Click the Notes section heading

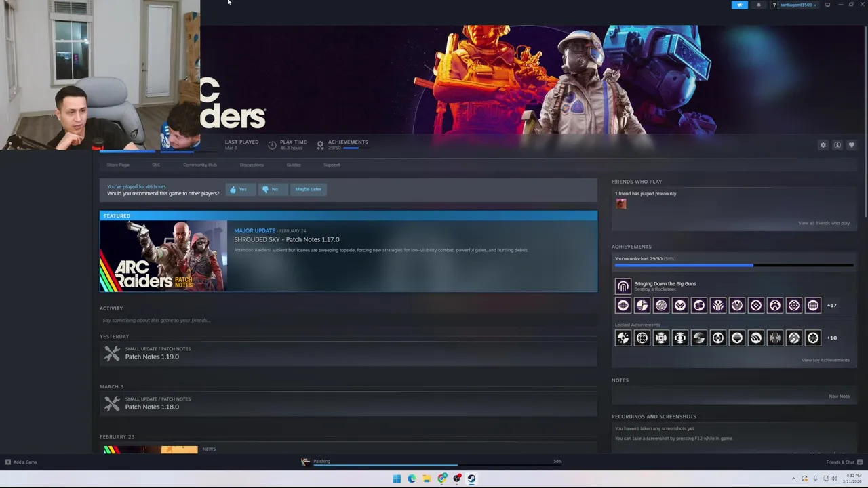620,380
